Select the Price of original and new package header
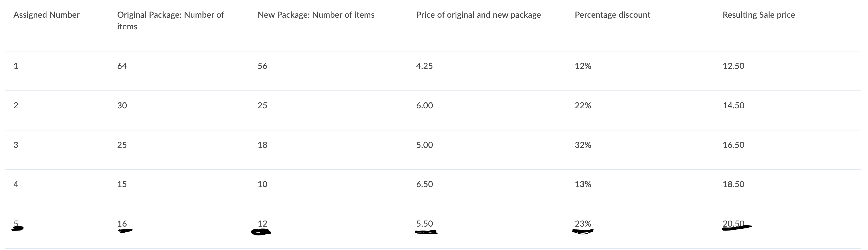The image size is (868, 250). (478, 15)
